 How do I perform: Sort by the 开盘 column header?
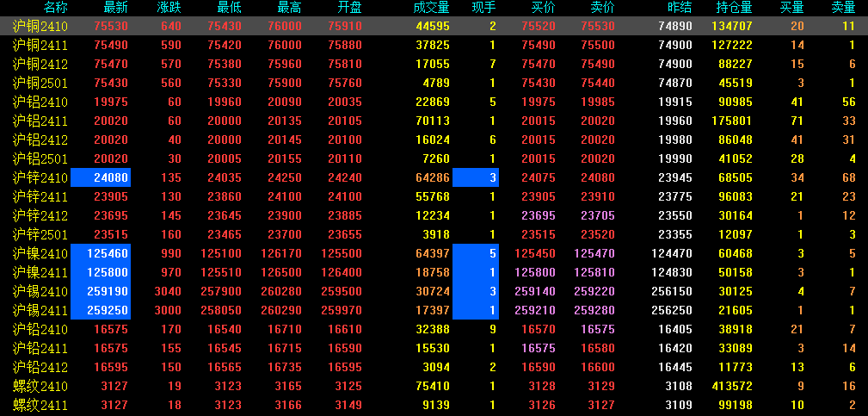pos(350,8)
